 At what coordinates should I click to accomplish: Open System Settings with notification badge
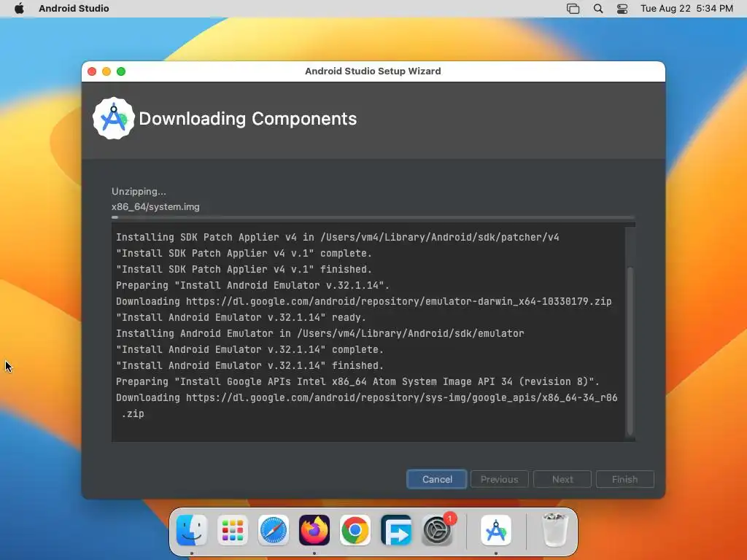coord(438,530)
